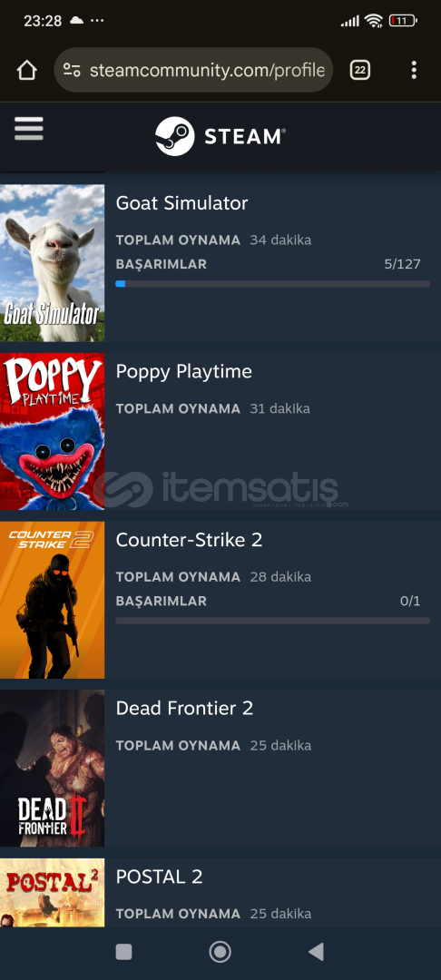Open the Counter-Strike 2 cover thumbnail
441x980 pixels.
click(52, 600)
